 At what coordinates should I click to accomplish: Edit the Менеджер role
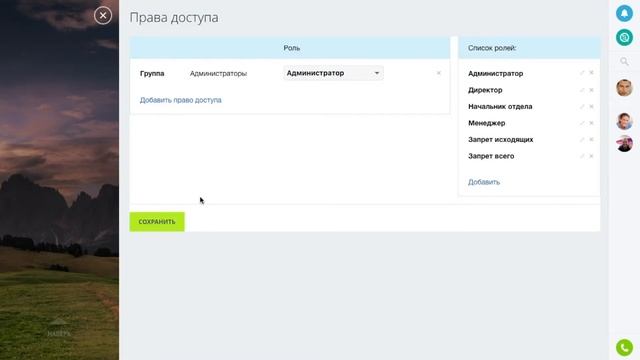582,123
